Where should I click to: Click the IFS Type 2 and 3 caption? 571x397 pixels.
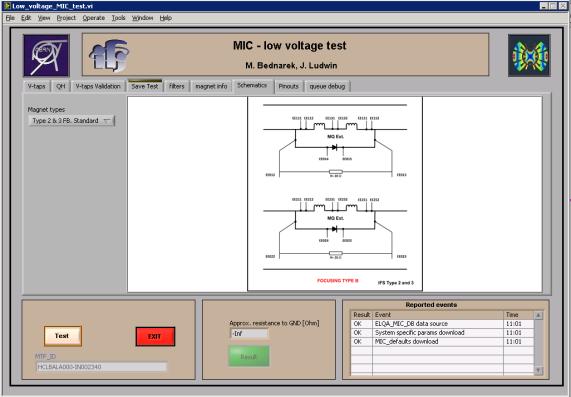tap(396, 283)
